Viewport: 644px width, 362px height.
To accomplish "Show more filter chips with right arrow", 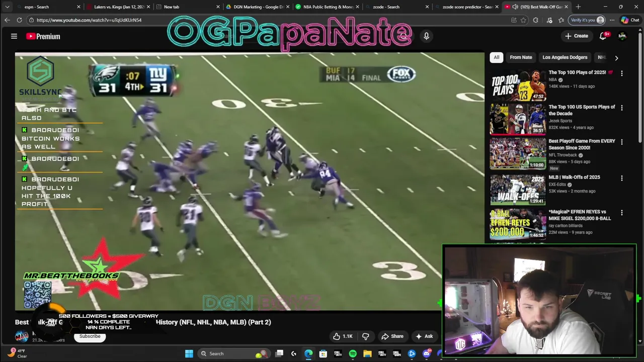I will click(616, 58).
